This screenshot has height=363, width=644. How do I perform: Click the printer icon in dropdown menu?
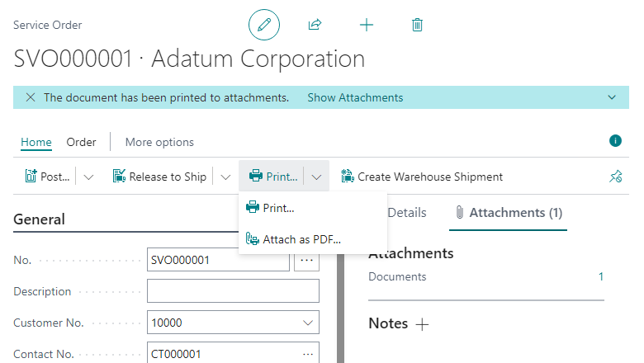pos(252,207)
